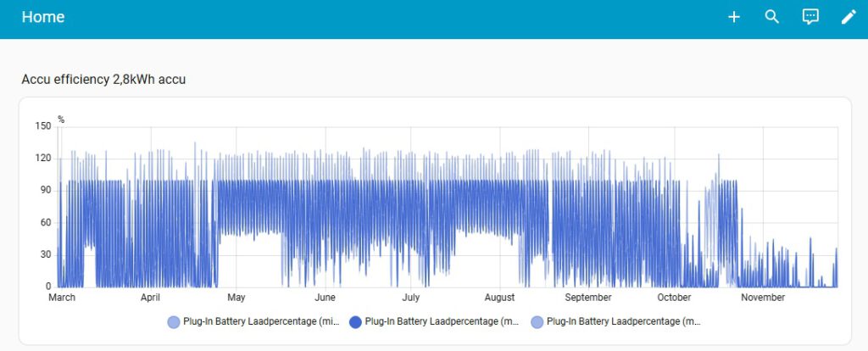Choose the October axis label
This screenshot has width=868, height=351.
point(674,298)
